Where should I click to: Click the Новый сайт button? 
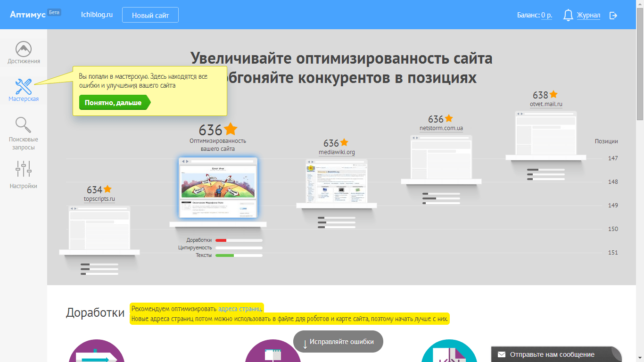150,15
